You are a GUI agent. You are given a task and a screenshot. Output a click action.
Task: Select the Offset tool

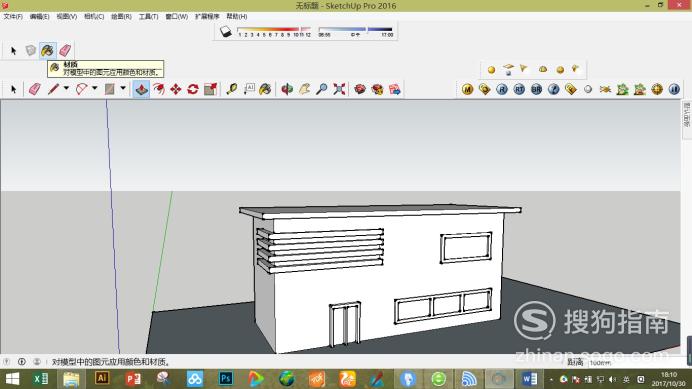pos(158,89)
